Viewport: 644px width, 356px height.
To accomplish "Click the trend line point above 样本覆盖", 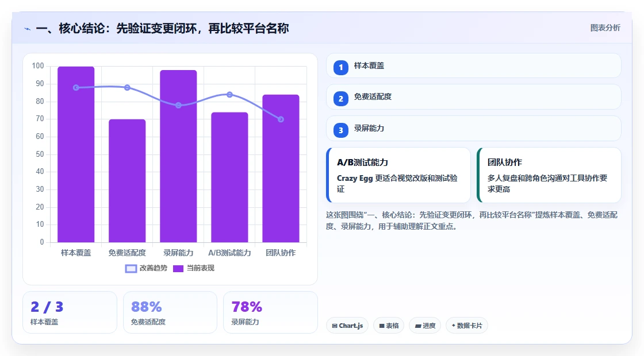I will pyautogui.click(x=76, y=87).
